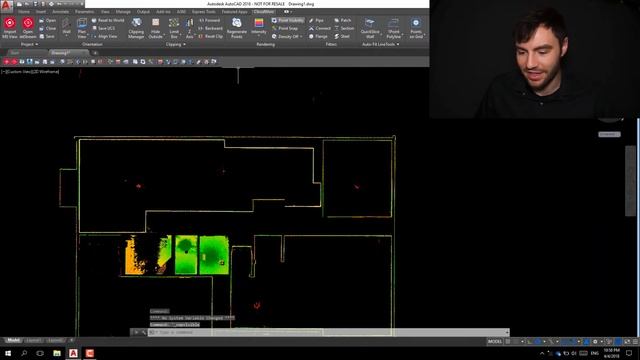Toggle MODEL space button in status bar
640x360 pixels.
click(x=495, y=341)
